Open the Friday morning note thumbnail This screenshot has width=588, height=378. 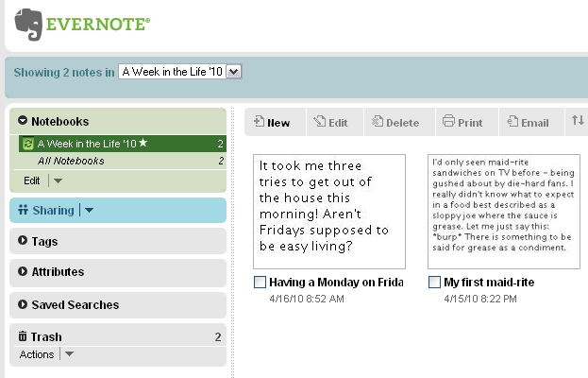(x=328, y=211)
